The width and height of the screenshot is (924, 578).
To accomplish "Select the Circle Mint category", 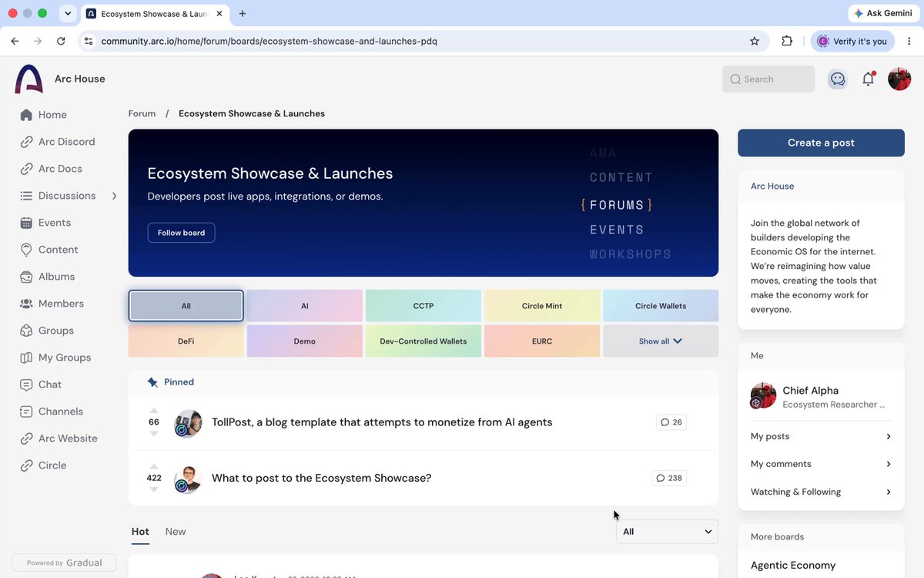I will (542, 306).
